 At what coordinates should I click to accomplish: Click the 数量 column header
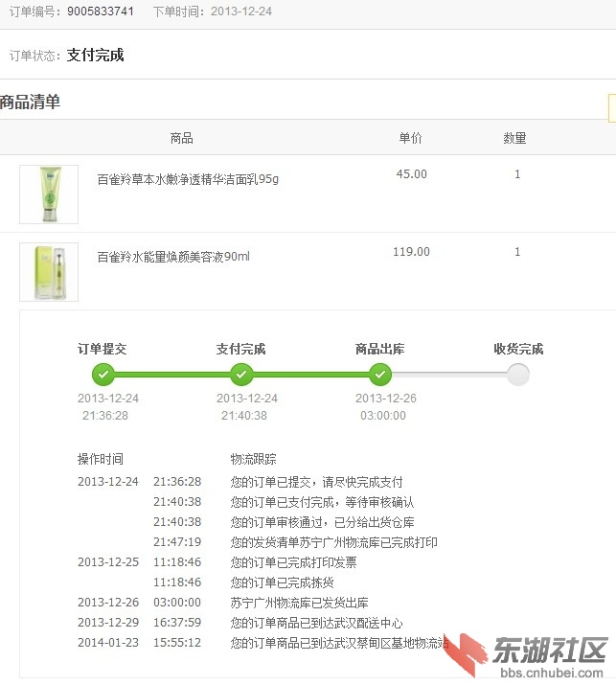[x=514, y=138]
